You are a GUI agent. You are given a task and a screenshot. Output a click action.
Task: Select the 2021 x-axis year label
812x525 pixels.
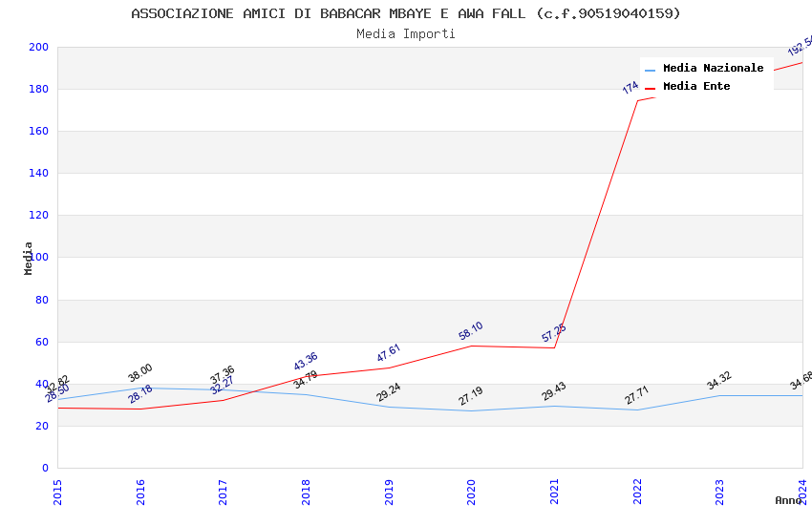pos(554,492)
